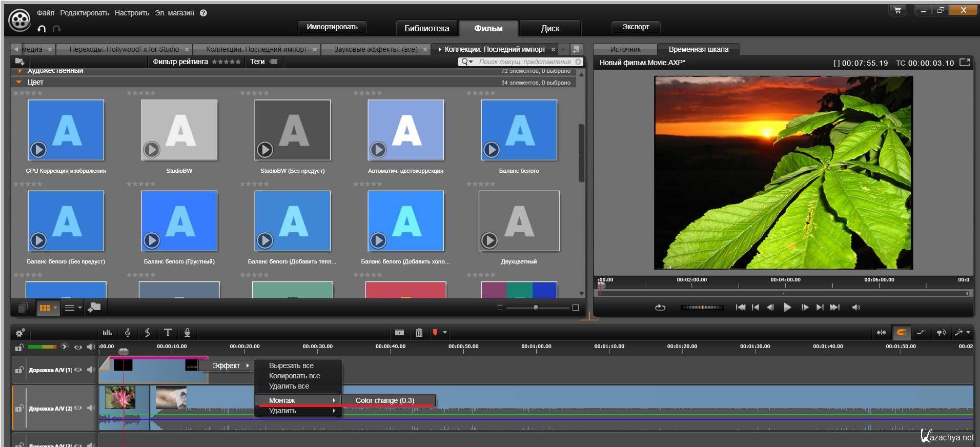Open the magic wand tool in the timeline toolbar
The image size is (980, 447).
click(x=958, y=333)
